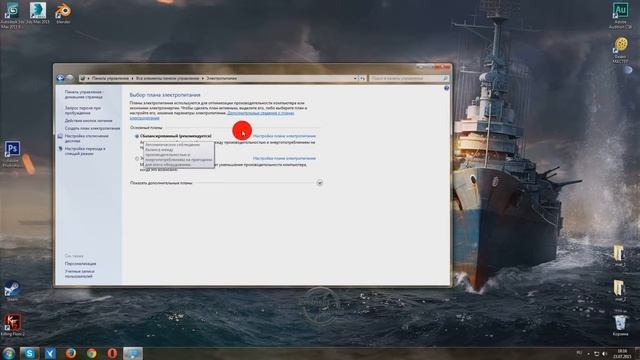Open Персонализация sidebar link
640x360 pixels.
point(80,264)
